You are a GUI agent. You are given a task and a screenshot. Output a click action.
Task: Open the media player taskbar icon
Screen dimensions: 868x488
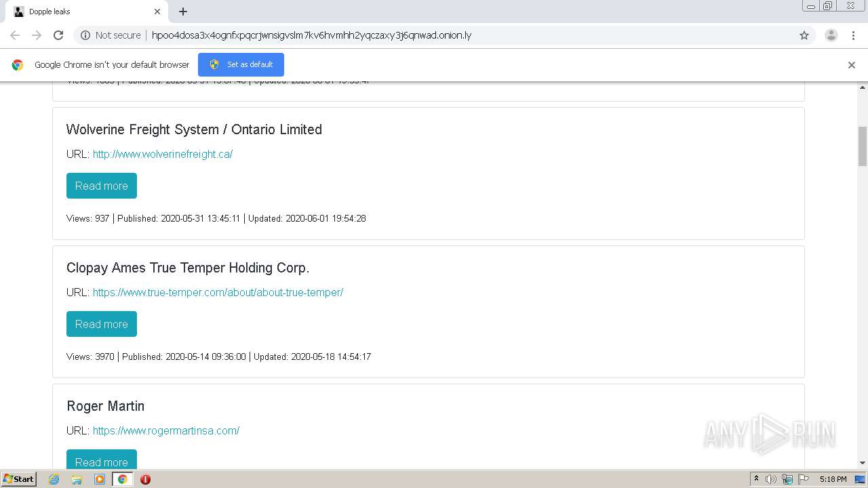(x=100, y=479)
